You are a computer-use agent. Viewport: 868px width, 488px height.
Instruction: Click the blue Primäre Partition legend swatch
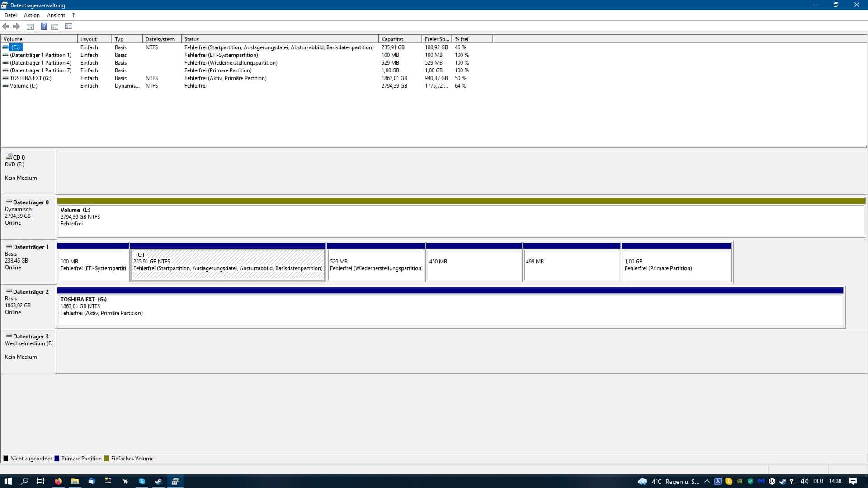(x=57, y=459)
